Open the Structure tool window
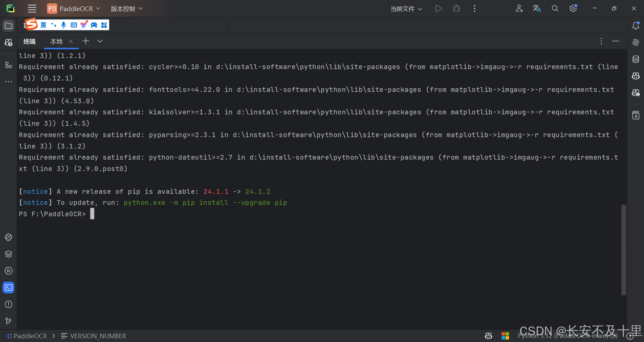This screenshot has width=644, height=342. (x=8, y=65)
